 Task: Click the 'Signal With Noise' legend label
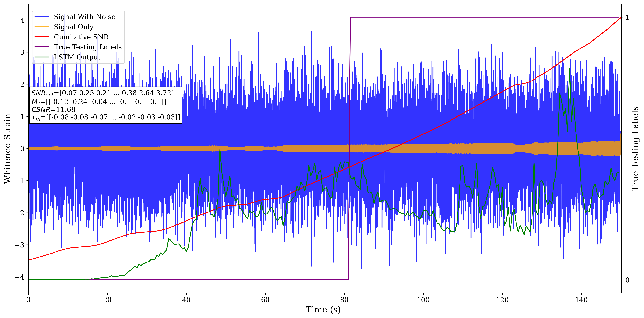(84, 17)
